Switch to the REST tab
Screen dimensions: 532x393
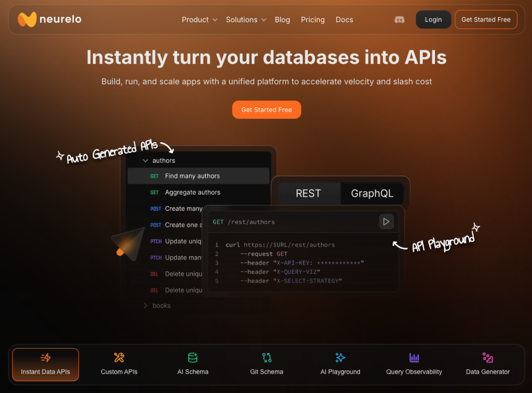(x=308, y=193)
